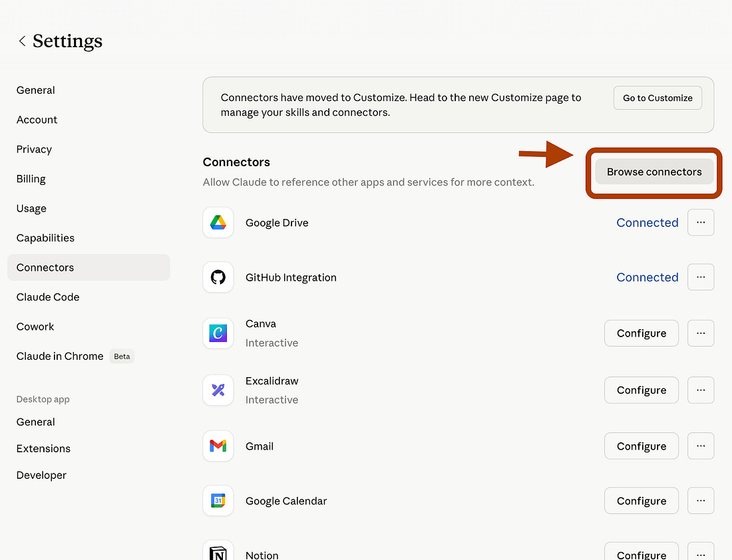Click the 'Allow Claude to reference other apps' description
Image resolution: width=732 pixels, height=560 pixels.
point(369,182)
